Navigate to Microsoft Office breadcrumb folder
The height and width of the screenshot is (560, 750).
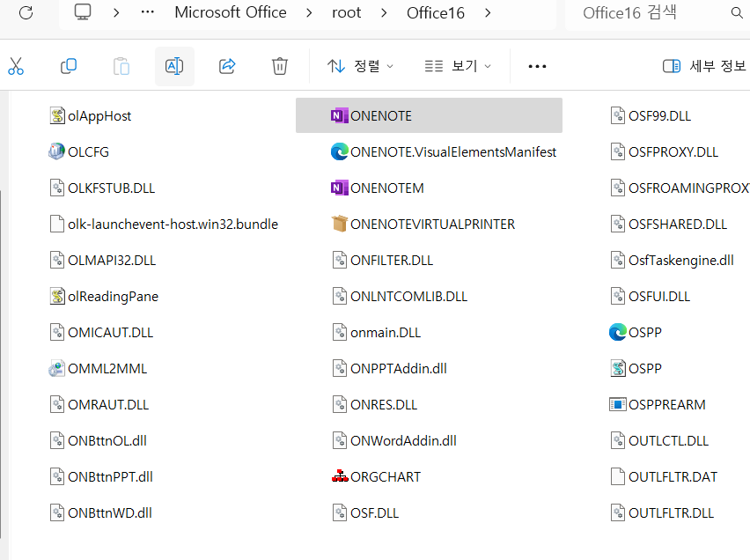[x=230, y=12]
